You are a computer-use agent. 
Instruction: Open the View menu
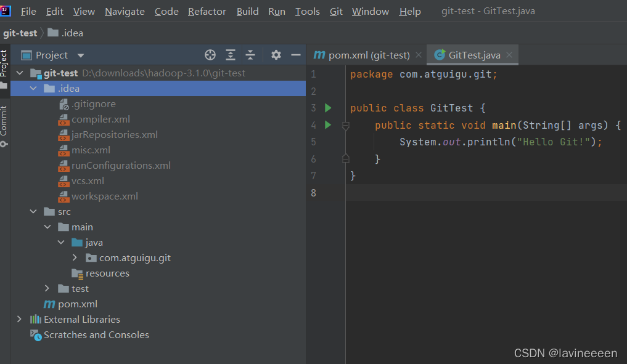tap(84, 11)
